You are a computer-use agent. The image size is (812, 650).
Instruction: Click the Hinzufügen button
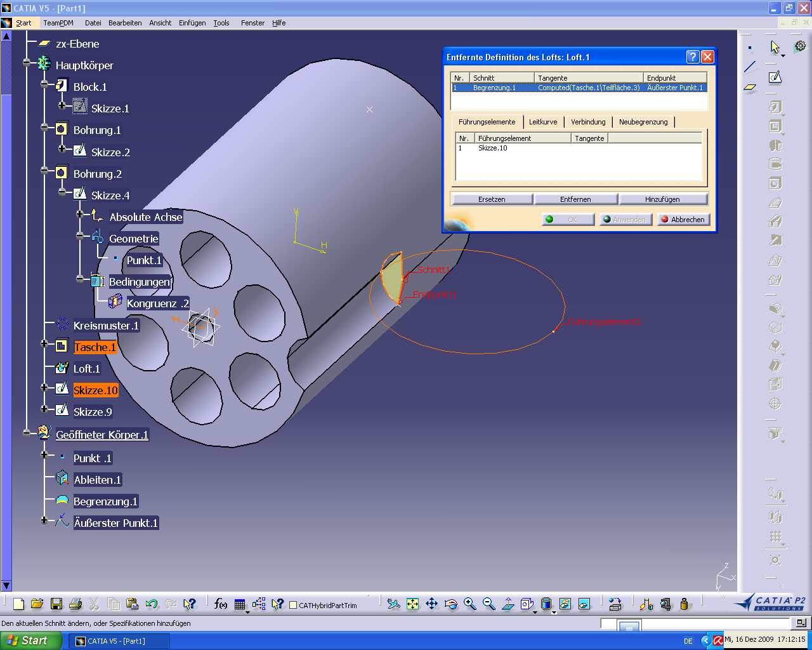pos(662,199)
